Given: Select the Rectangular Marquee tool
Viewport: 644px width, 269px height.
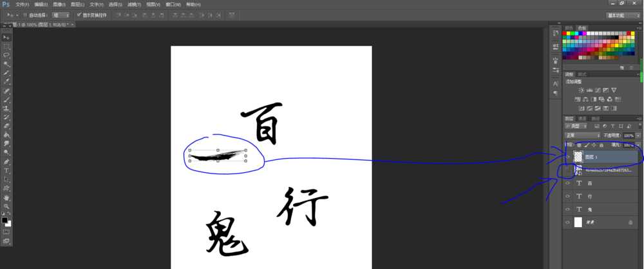Looking at the screenshot, I should (6, 46).
